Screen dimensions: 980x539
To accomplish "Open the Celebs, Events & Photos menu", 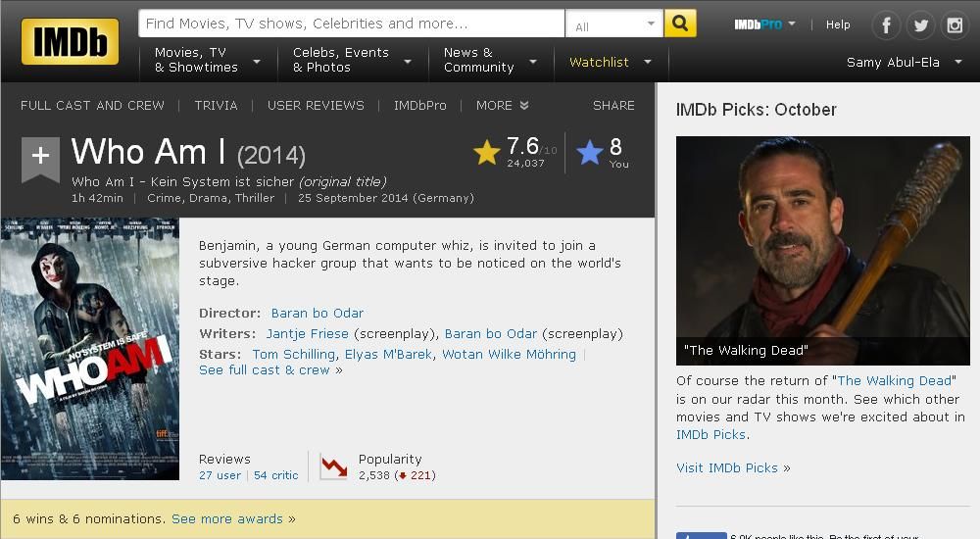I will coord(352,60).
